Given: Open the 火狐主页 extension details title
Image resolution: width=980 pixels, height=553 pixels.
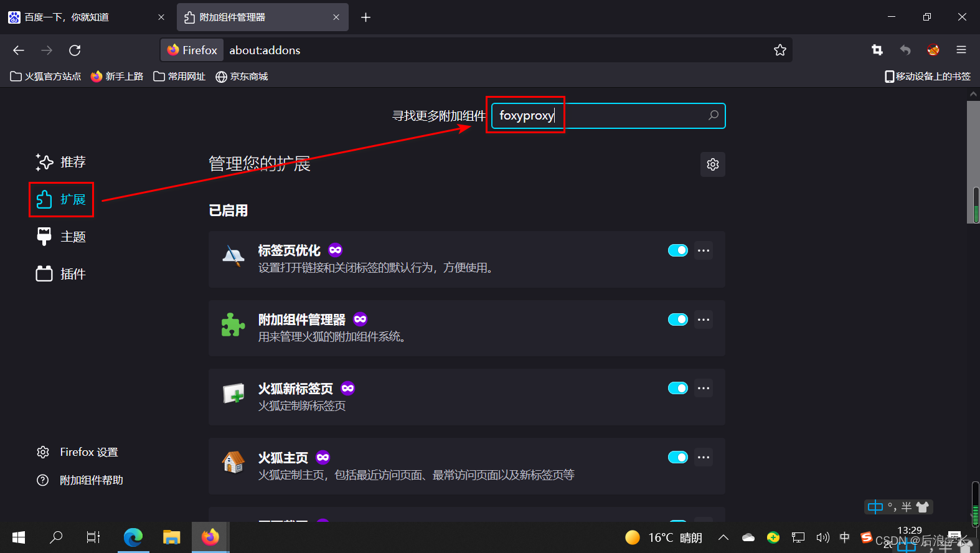Looking at the screenshot, I should pos(283,458).
